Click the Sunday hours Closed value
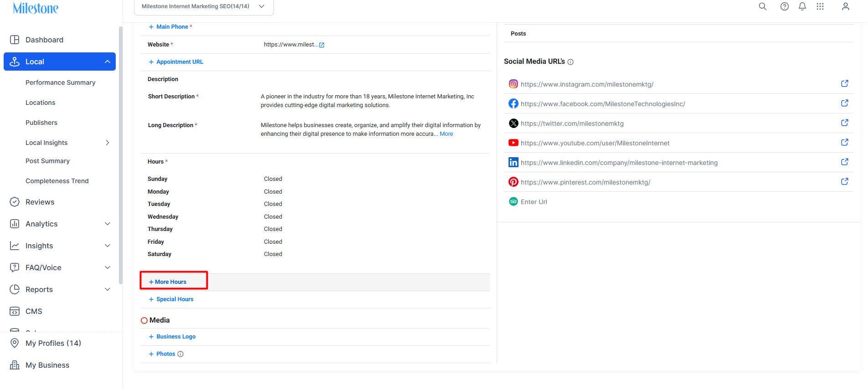 pyautogui.click(x=273, y=179)
